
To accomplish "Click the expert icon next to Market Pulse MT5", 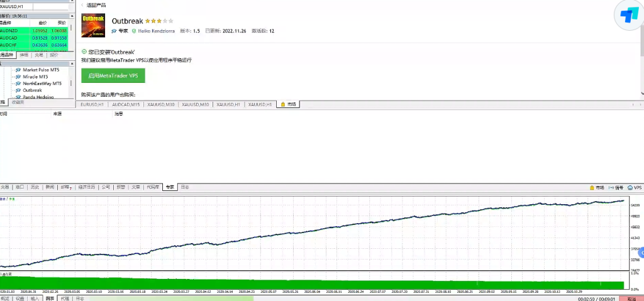I will tap(18, 70).
